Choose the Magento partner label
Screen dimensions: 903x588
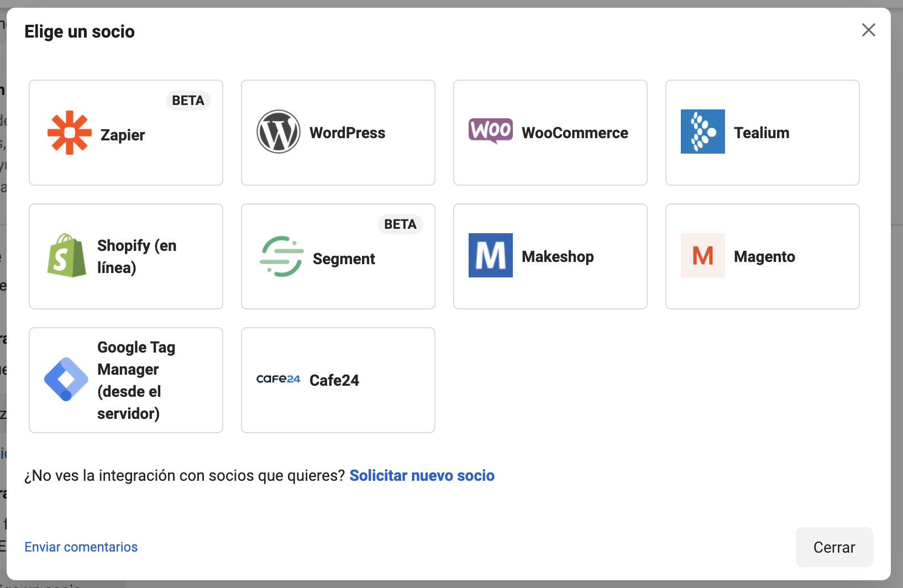tap(764, 256)
